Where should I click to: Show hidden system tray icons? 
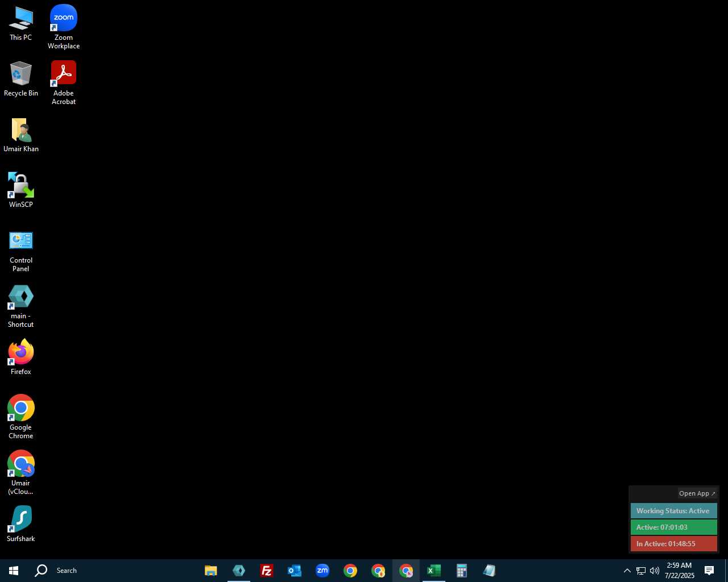click(627, 571)
